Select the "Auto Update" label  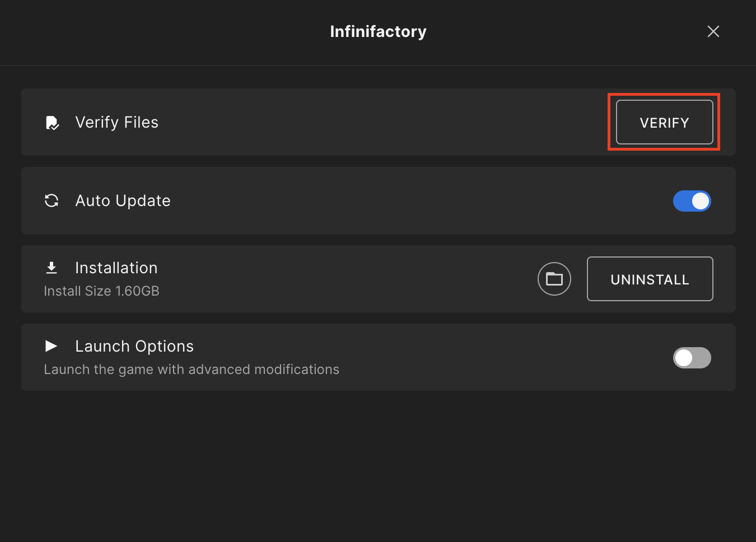click(123, 200)
